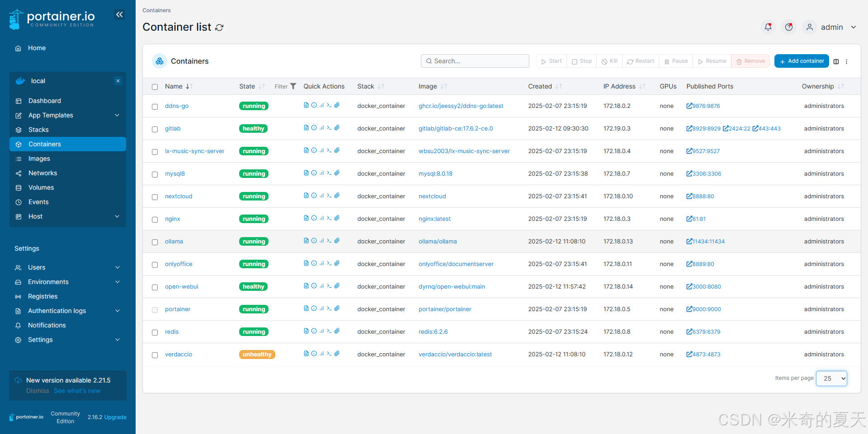Screen dimensions: 868x434
Task: Inspect the gitlab container via info icon
Action: [314, 128]
